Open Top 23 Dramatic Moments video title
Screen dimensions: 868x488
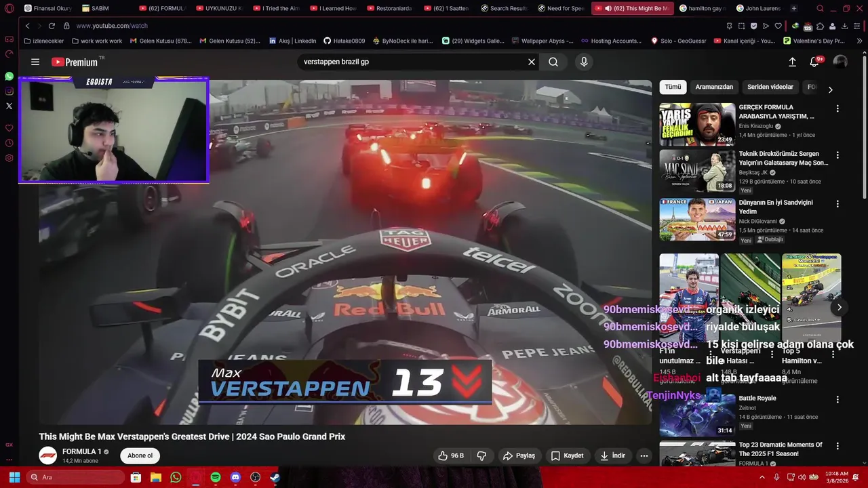[x=781, y=449]
